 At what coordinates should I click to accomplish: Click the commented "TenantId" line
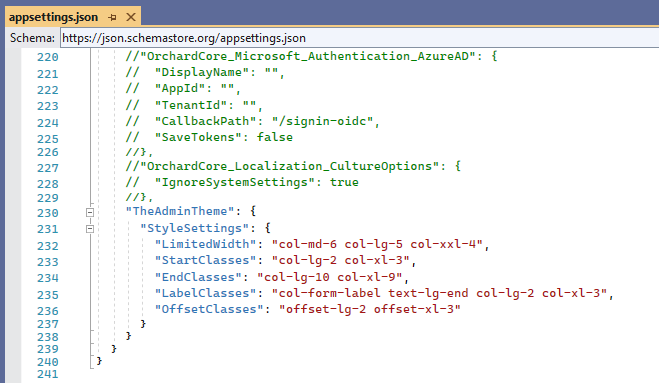tap(194, 105)
